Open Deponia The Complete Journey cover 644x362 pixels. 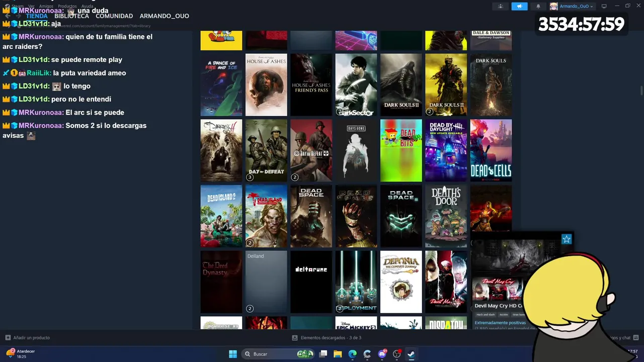(x=401, y=282)
